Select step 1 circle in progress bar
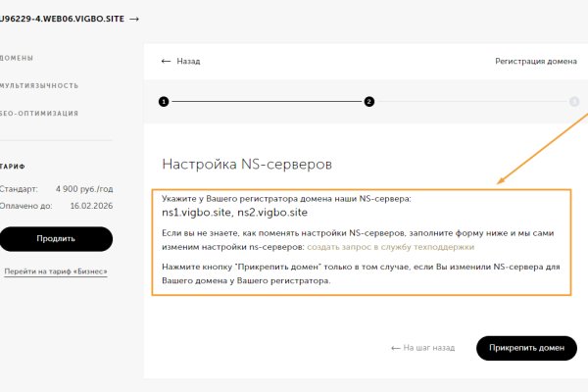This screenshot has height=392, width=588. (164, 101)
